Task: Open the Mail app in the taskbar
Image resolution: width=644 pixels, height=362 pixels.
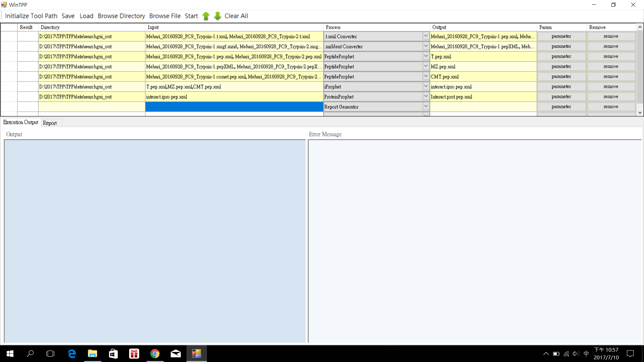Action: pyautogui.click(x=175, y=354)
